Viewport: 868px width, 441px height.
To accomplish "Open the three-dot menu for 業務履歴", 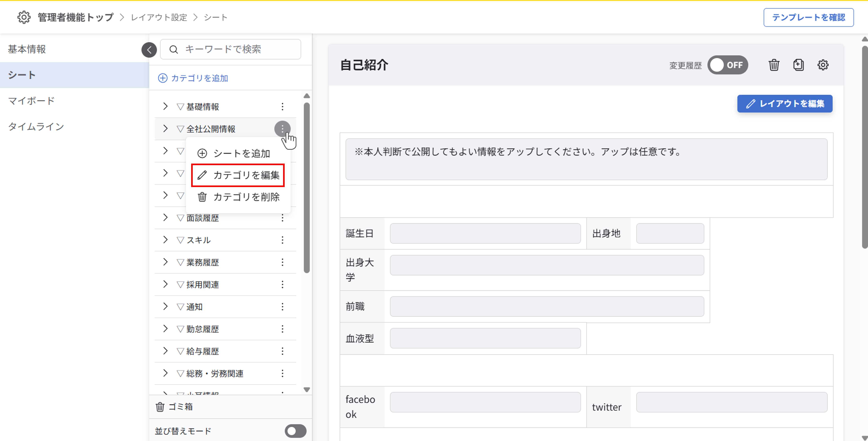I will pyautogui.click(x=282, y=262).
